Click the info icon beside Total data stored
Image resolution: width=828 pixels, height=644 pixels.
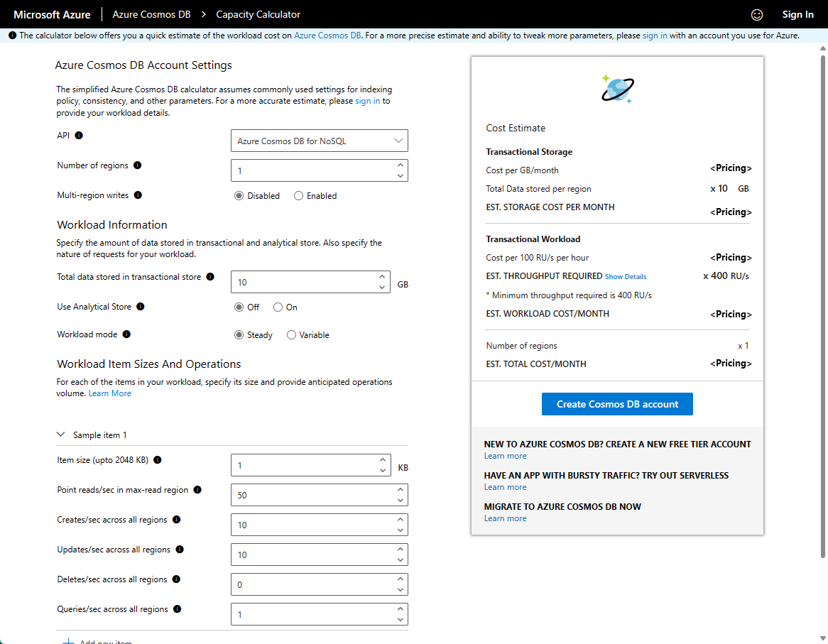tap(210, 276)
